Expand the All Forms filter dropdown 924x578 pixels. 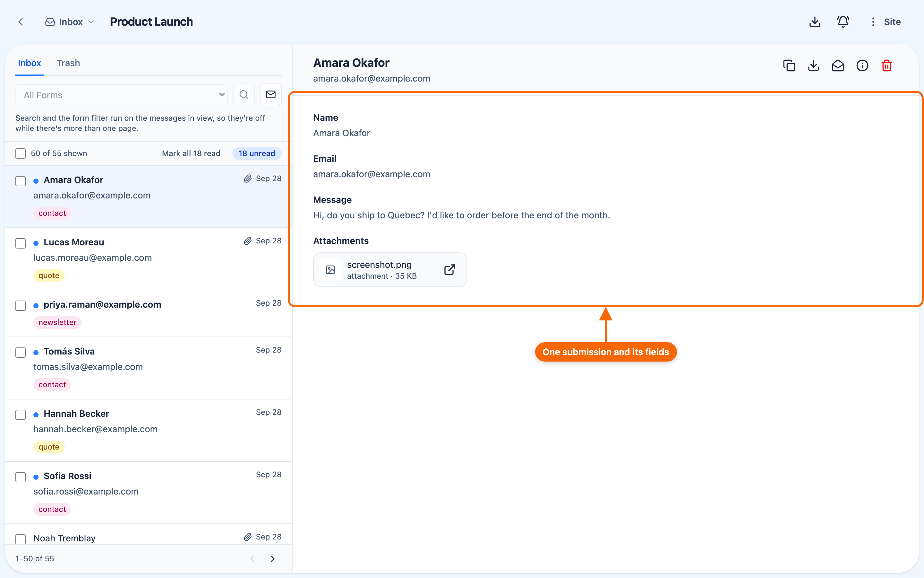click(121, 95)
